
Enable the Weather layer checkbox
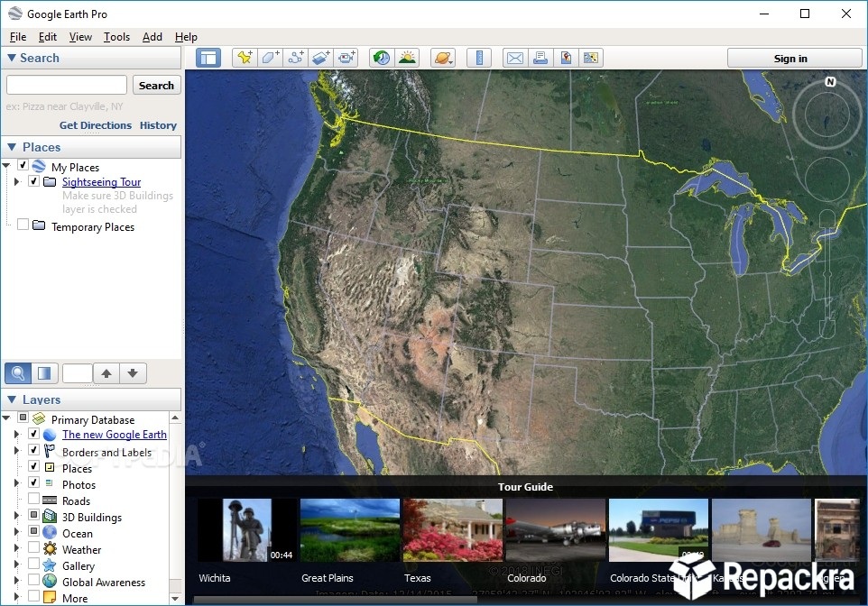coord(33,547)
